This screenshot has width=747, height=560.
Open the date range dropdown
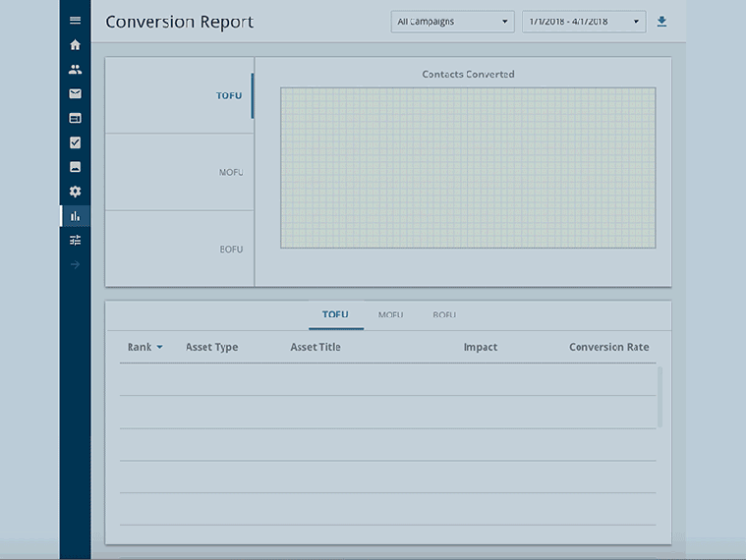pyautogui.click(x=583, y=22)
